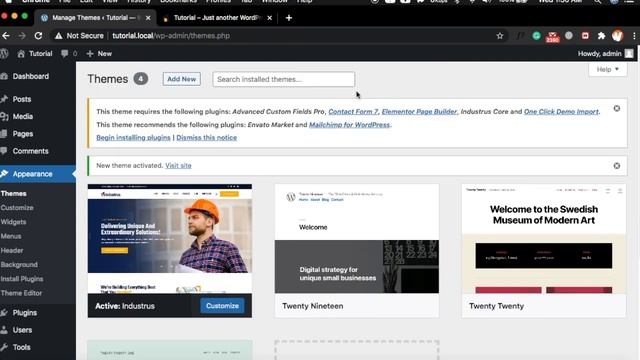Open the Twenty Nineteen theme thumbnail
Image resolution: width=640 pixels, height=360 pixels.
[x=357, y=239]
